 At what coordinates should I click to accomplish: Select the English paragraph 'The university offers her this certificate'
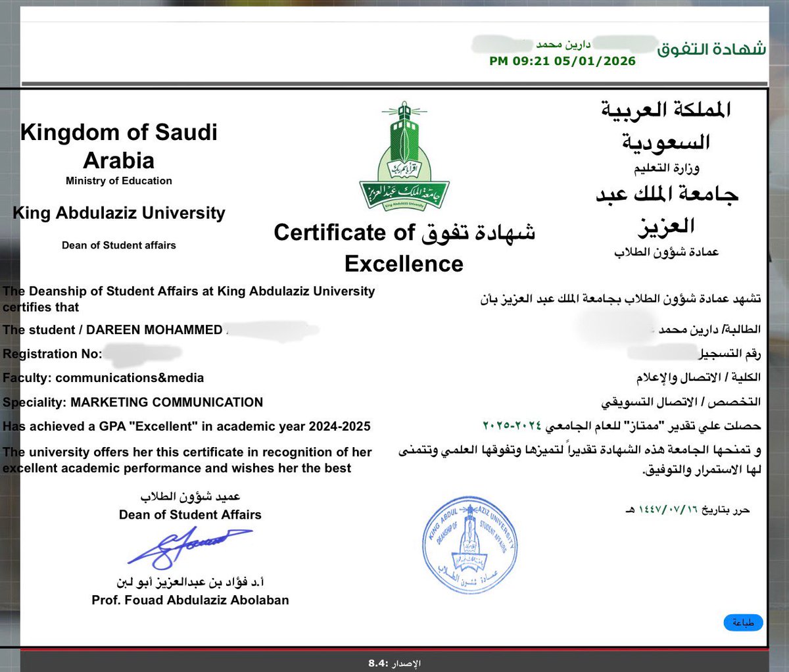point(187,460)
